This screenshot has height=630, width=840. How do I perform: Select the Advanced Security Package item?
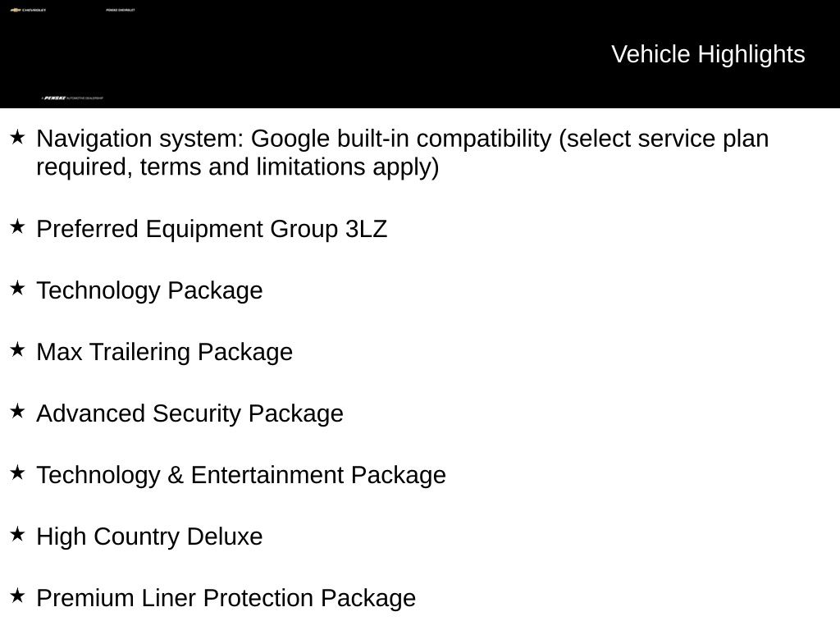tap(189, 414)
